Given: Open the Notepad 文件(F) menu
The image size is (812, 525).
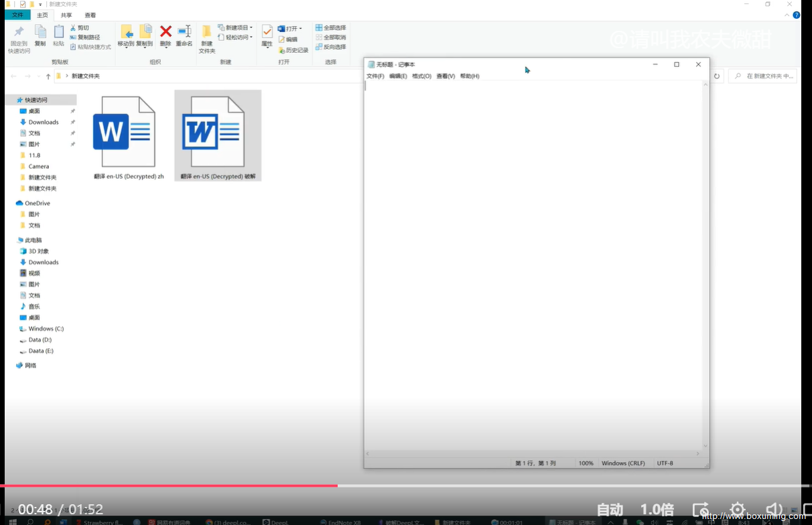Looking at the screenshot, I should click(375, 76).
